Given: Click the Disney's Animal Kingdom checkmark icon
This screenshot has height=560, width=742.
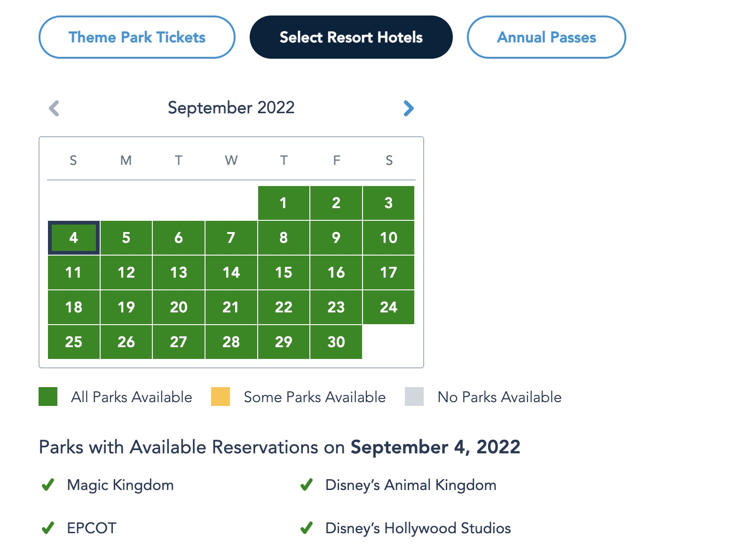Looking at the screenshot, I should pos(307,484).
